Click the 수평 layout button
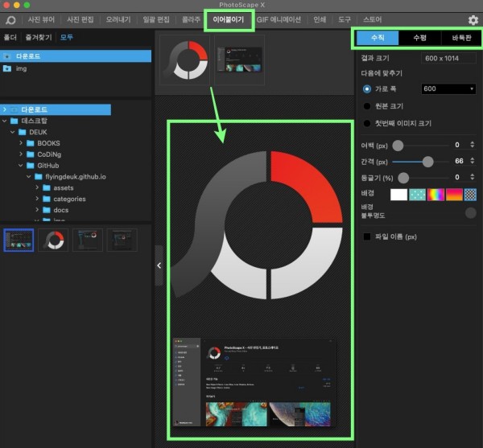 pyautogui.click(x=419, y=38)
